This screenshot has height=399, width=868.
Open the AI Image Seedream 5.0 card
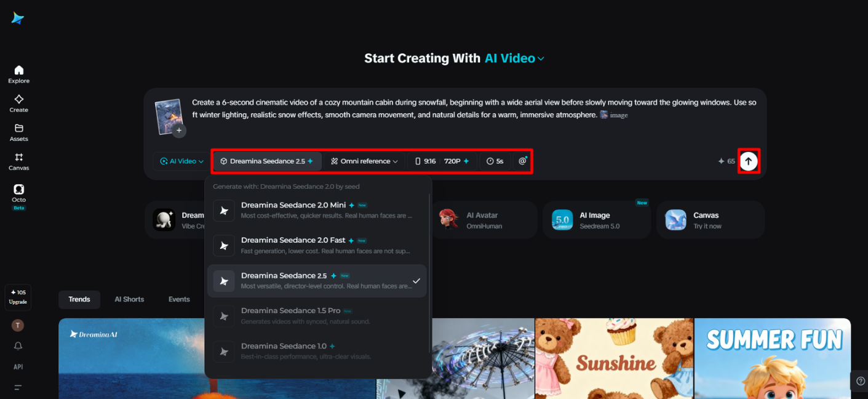click(597, 220)
